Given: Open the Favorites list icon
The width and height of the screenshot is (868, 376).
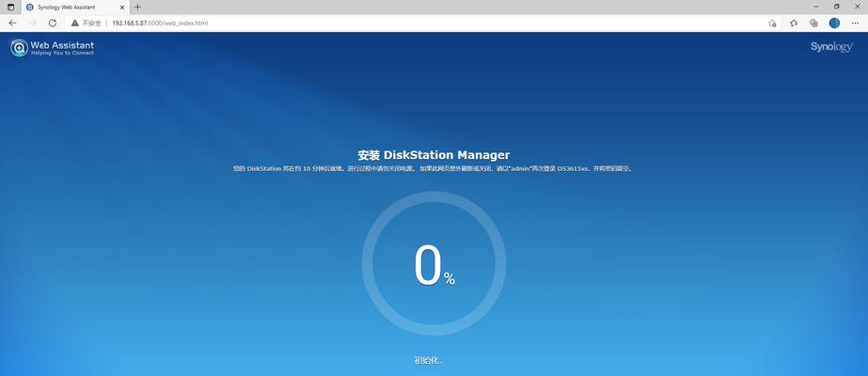Looking at the screenshot, I should coord(794,23).
